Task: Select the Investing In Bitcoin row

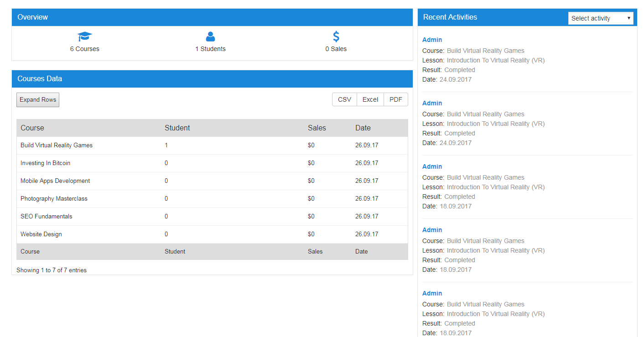Action: 212,163
